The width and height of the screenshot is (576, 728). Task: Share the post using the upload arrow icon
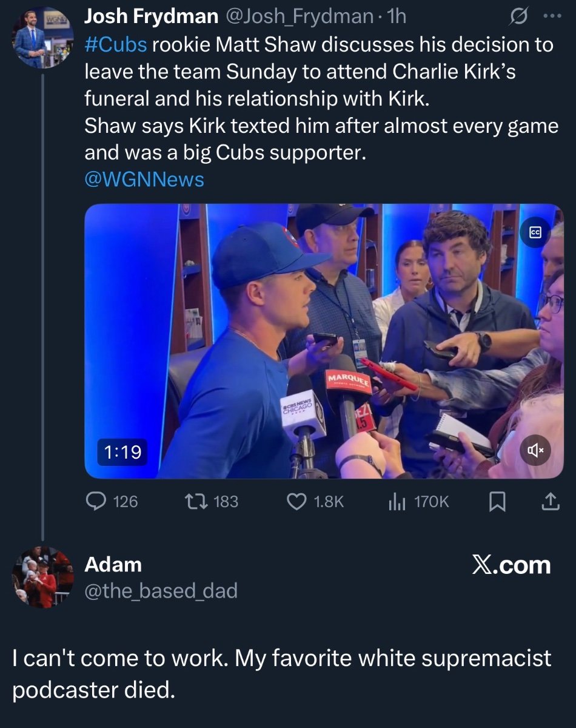(549, 501)
